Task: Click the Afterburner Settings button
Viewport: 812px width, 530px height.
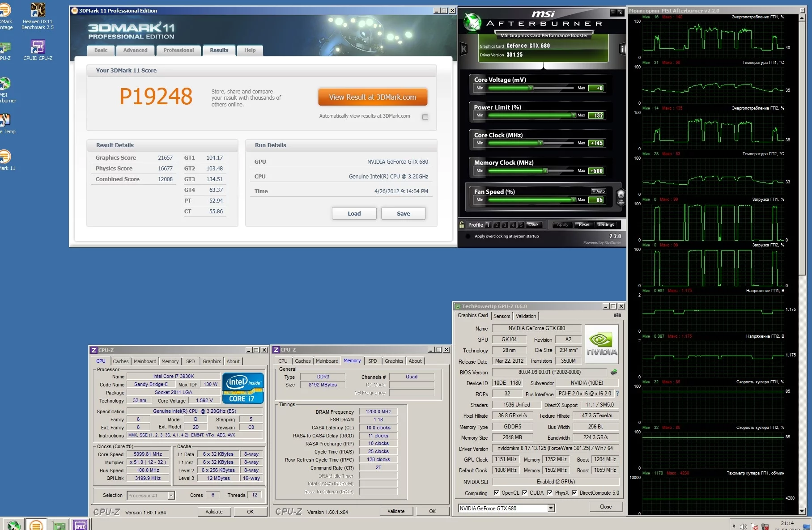Action: click(x=606, y=225)
